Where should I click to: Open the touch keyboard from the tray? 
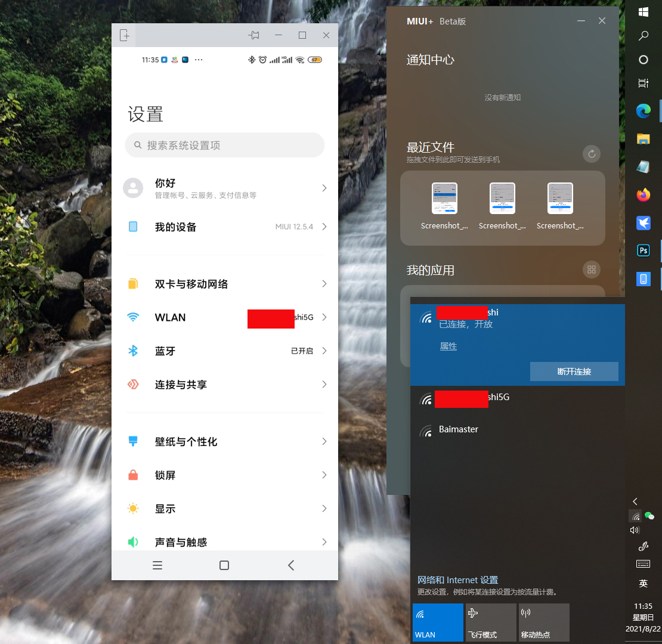point(643,563)
